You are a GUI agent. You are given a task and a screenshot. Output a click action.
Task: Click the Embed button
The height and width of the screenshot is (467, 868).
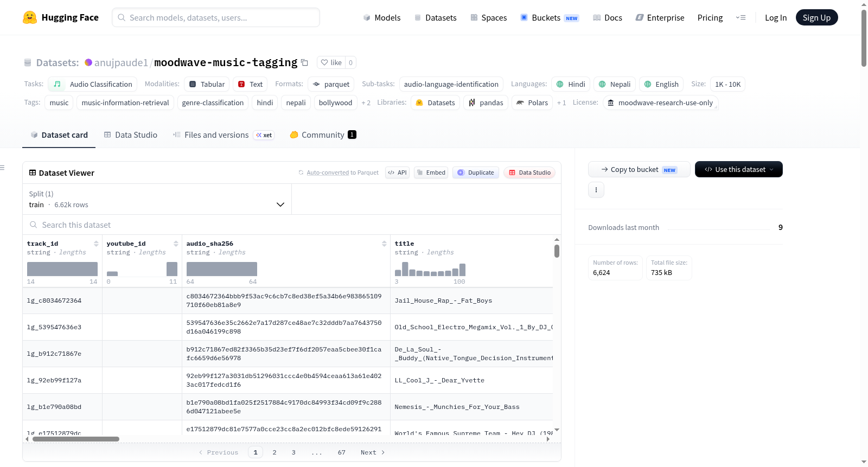pyautogui.click(x=431, y=172)
